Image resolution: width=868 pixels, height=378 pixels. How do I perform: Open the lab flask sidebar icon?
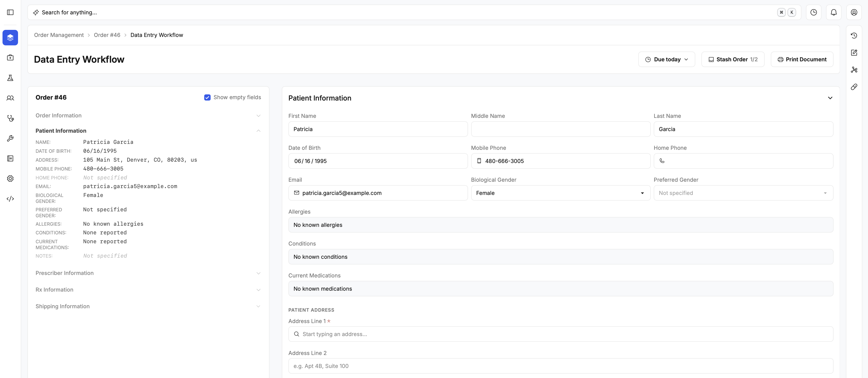pos(10,78)
